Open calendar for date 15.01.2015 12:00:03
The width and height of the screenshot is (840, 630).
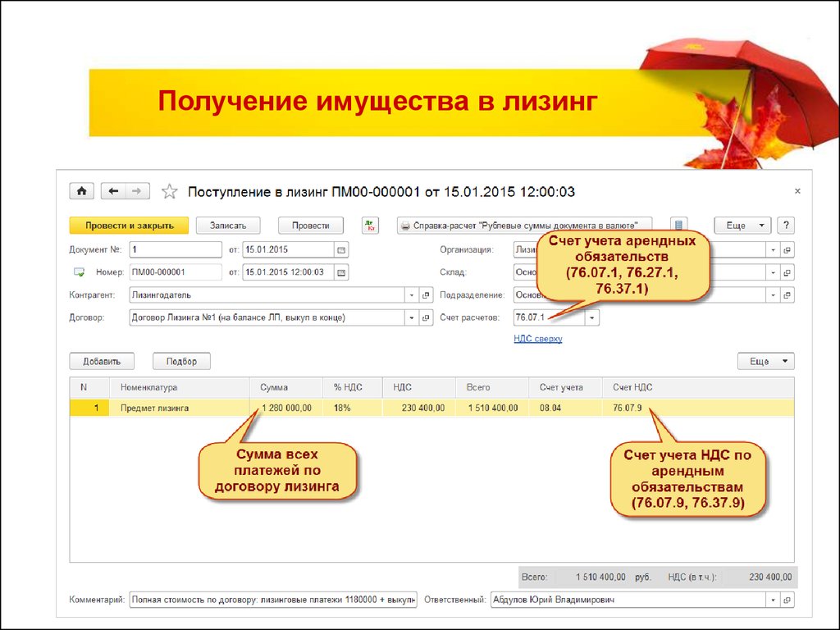(341, 272)
